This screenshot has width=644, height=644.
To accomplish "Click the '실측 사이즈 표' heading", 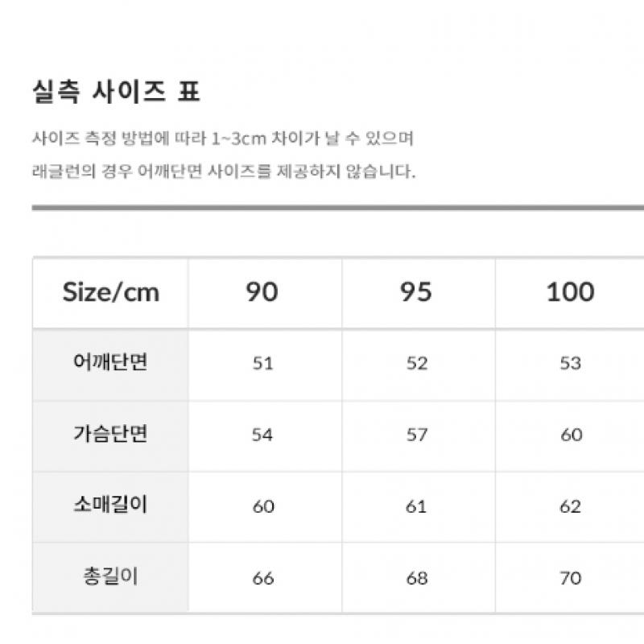I will [115, 92].
